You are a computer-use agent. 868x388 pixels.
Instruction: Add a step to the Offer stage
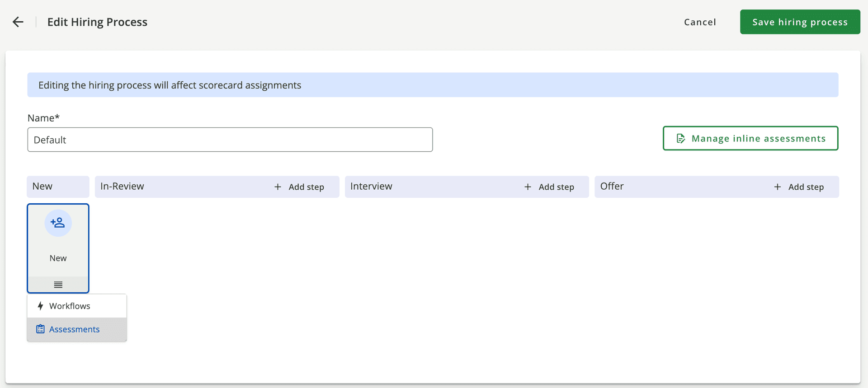click(799, 187)
